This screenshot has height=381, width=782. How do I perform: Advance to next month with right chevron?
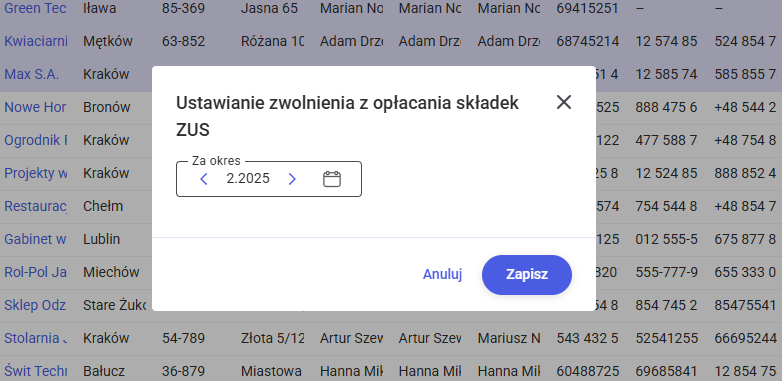[292, 179]
